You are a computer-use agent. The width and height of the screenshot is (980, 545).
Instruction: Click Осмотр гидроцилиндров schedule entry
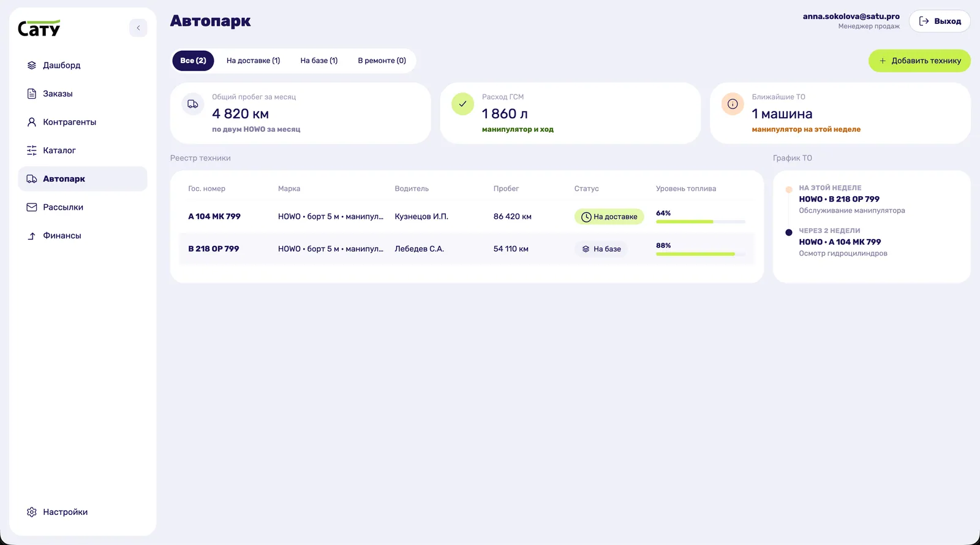click(x=843, y=253)
